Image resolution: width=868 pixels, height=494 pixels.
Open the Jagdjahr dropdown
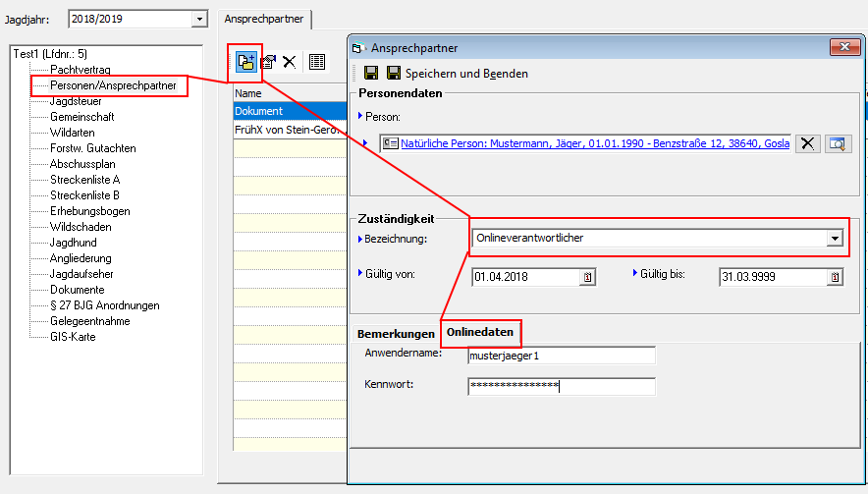click(x=199, y=19)
